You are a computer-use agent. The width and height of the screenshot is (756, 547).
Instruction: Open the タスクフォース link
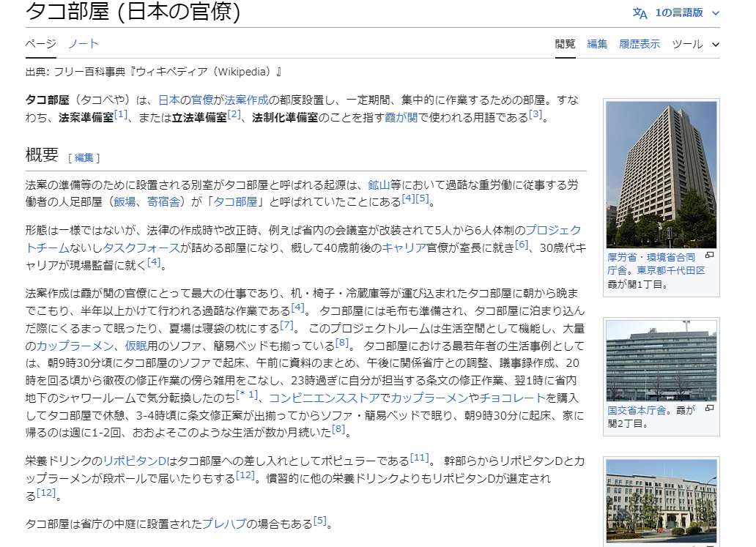tap(141, 248)
